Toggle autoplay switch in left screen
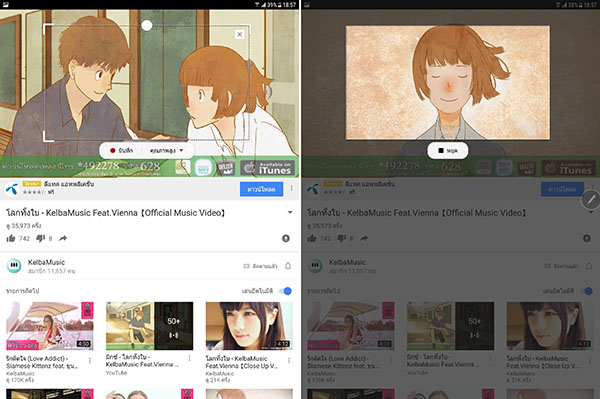Image resolution: width=600 pixels, height=399 pixels. [x=286, y=291]
